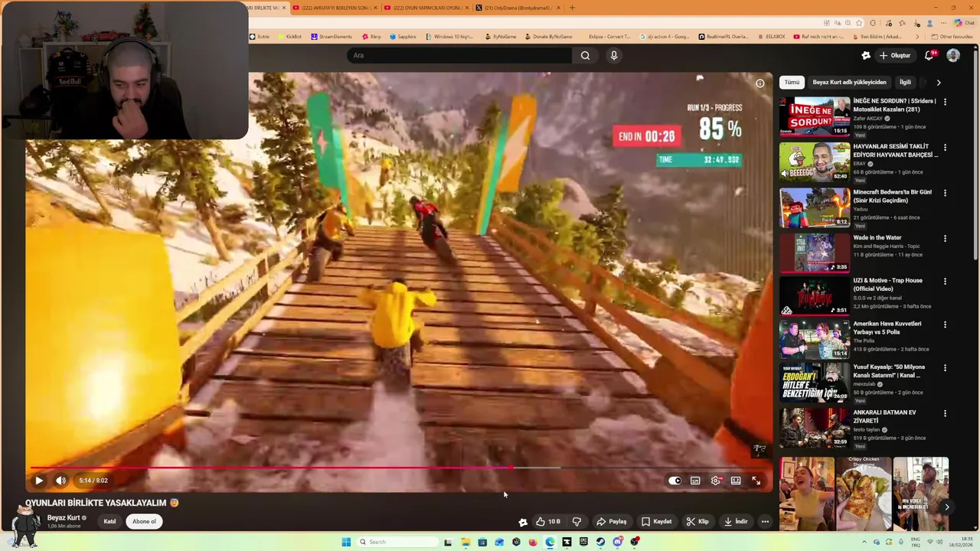The image size is (980, 551).
Task: Open File Explorer from the taskbar
Action: pyautogui.click(x=465, y=542)
